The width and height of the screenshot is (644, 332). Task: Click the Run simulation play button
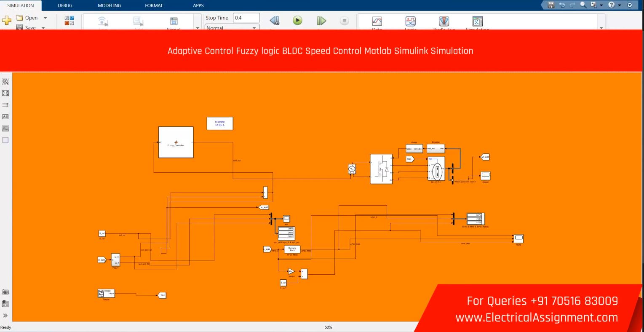(297, 20)
